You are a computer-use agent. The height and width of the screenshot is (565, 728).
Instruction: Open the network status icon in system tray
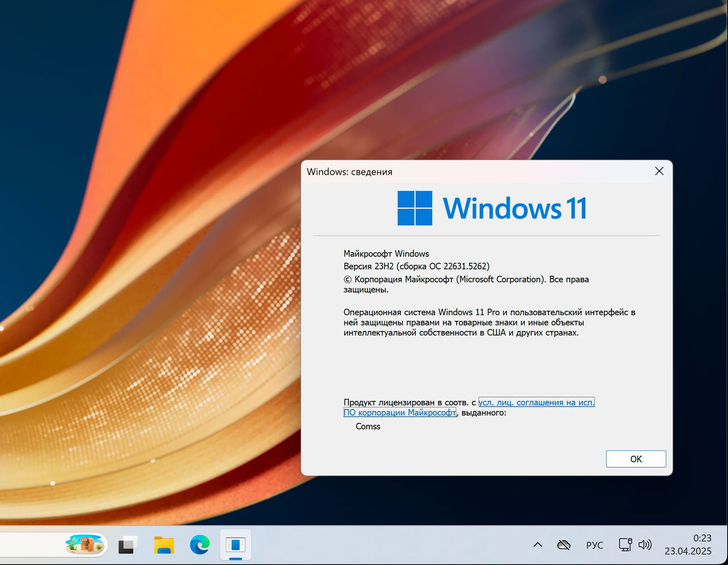pyautogui.click(x=625, y=545)
